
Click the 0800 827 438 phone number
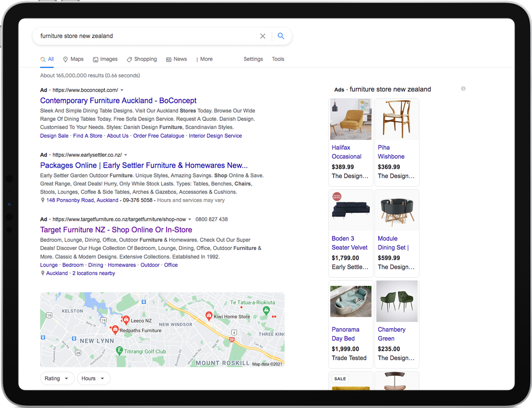point(211,219)
